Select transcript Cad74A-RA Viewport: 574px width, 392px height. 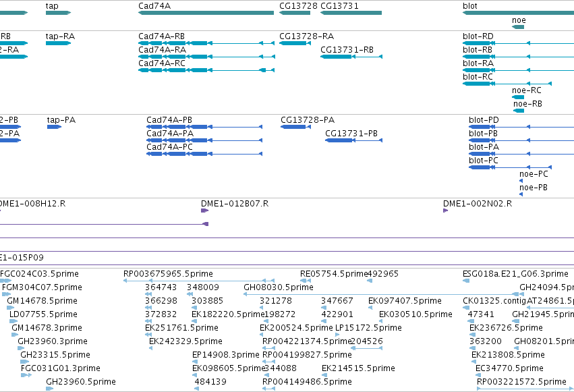(206, 57)
